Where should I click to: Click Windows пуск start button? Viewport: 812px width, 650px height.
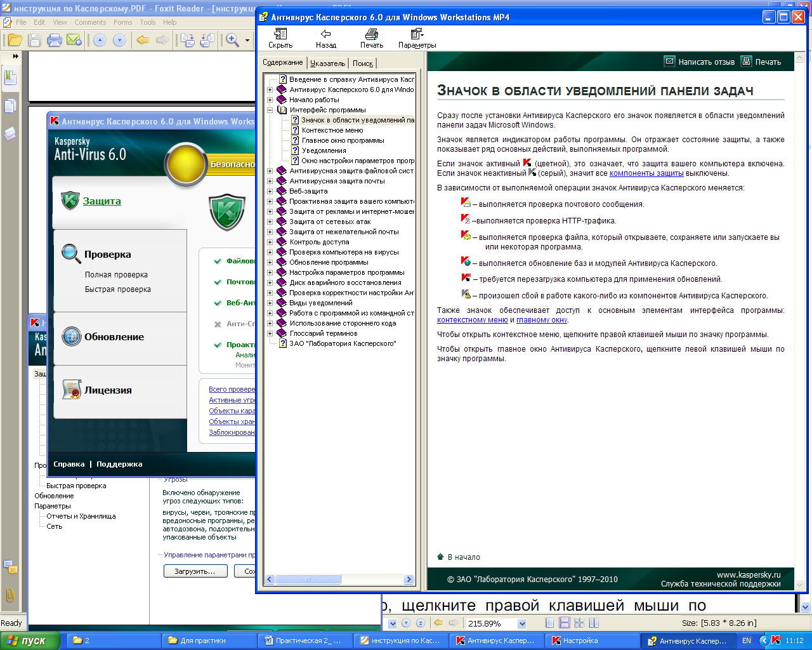pyautogui.click(x=30, y=640)
